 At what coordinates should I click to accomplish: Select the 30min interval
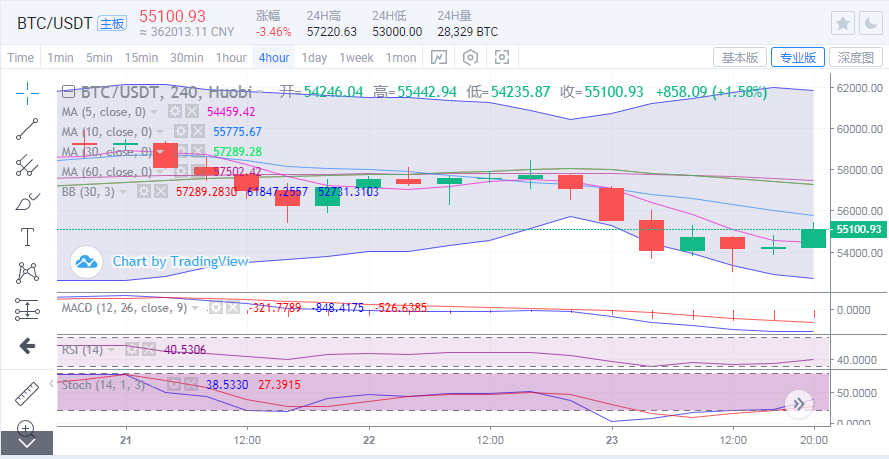point(187,57)
